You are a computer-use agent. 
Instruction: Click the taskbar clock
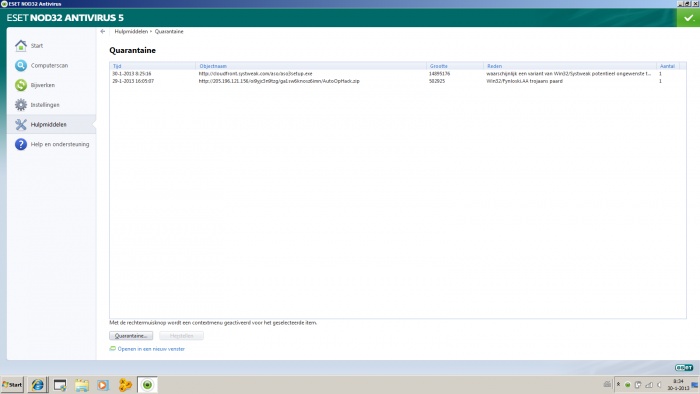(678, 385)
